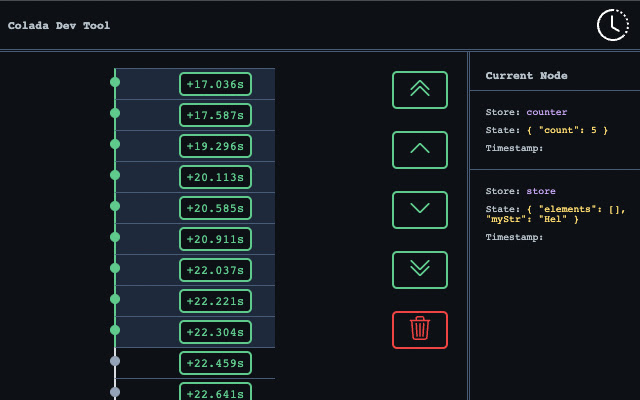Click the clock history icon
640x400 pixels.
(613, 25)
